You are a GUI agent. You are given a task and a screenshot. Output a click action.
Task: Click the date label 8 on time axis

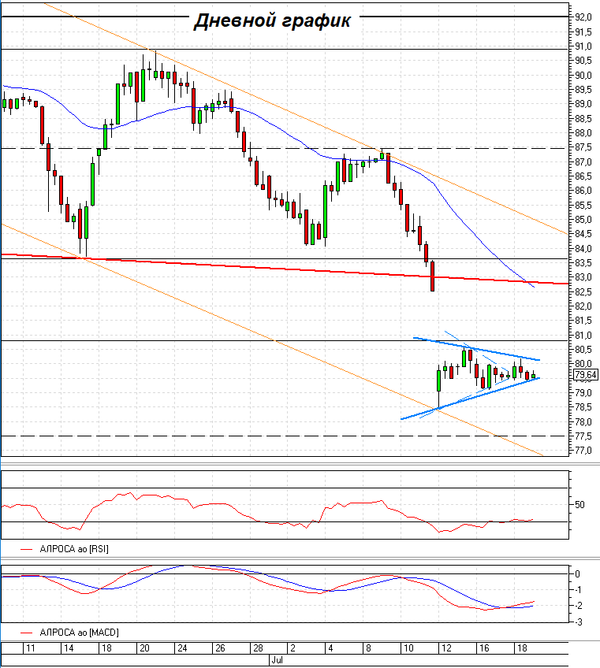coord(368,648)
